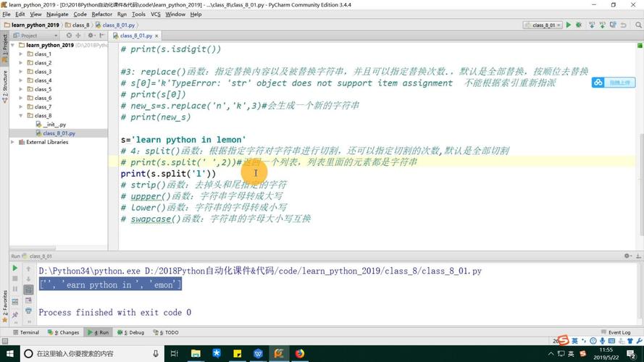Click the collapse-all icon in the Project panel

(78, 35)
